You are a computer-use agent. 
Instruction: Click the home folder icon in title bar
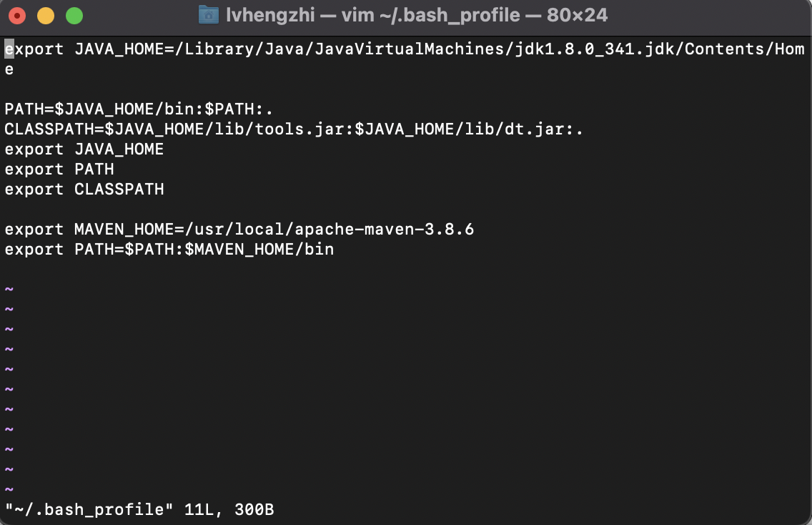pyautogui.click(x=209, y=15)
